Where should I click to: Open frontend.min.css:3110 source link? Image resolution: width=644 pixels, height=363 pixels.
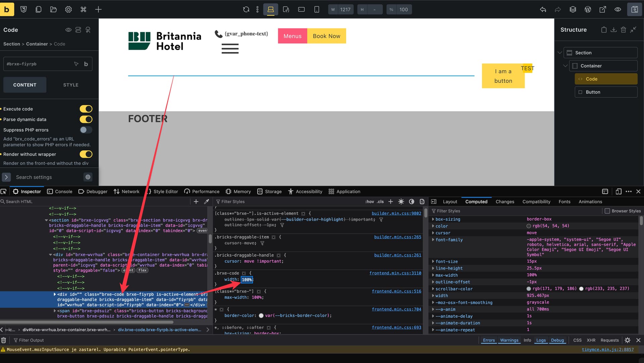point(395,273)
